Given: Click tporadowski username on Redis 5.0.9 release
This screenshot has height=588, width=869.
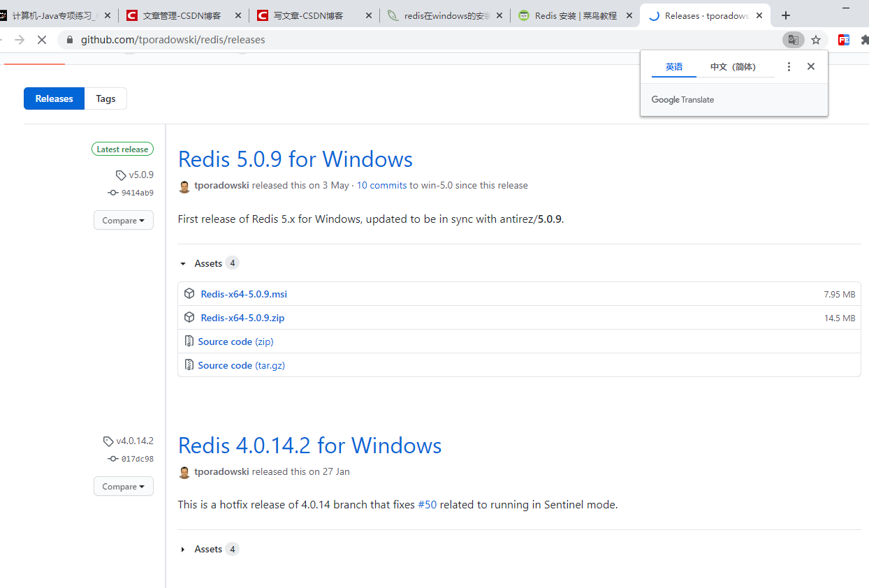Looking at the screenshot, I should (x=221, y=186).
